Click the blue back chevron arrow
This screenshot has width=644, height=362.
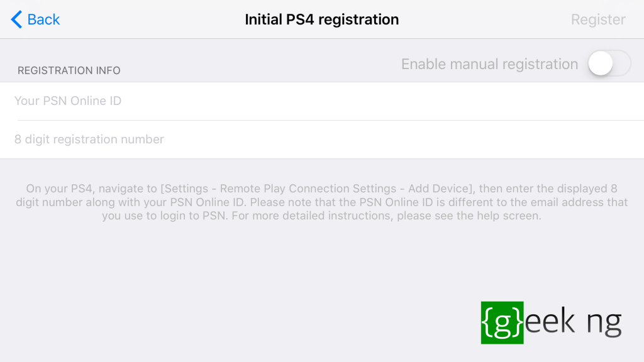coord(16,19)
